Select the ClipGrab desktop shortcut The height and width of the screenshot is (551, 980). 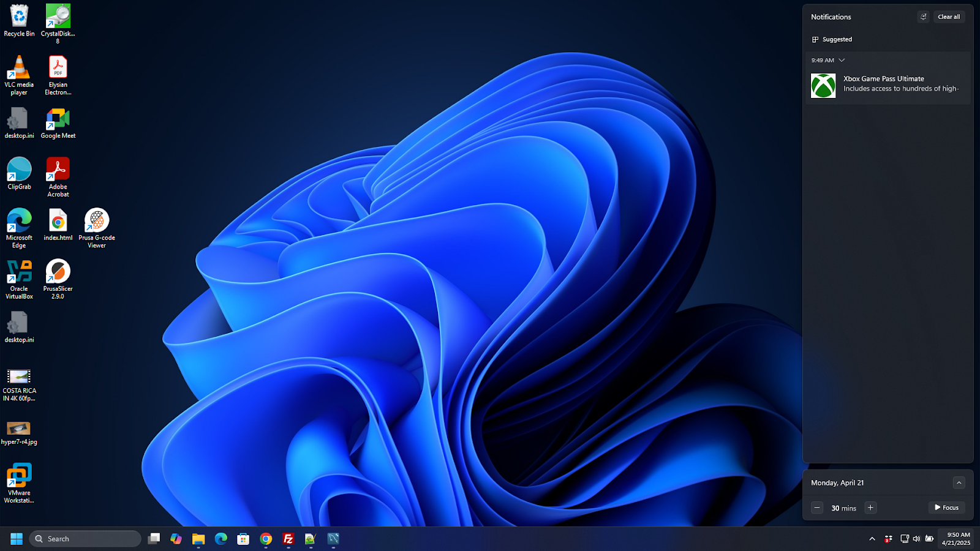(19, 174)
